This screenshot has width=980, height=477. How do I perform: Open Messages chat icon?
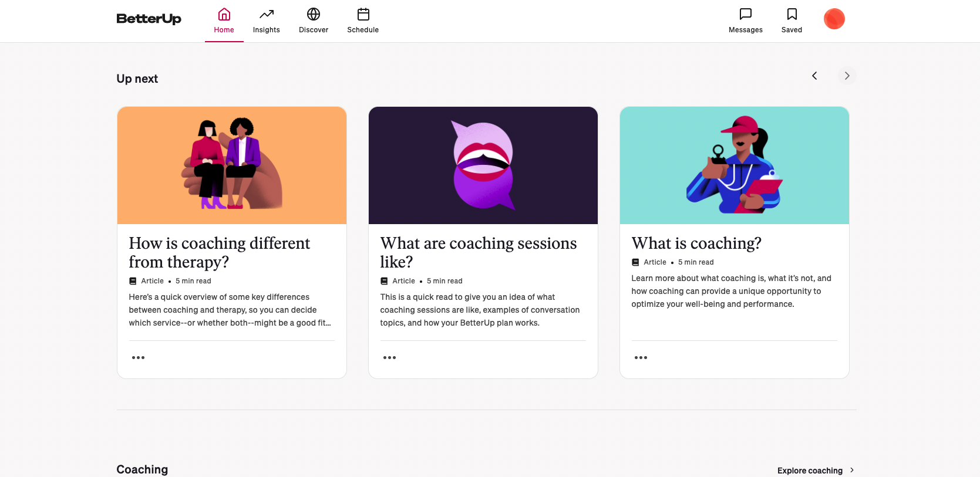745,14
